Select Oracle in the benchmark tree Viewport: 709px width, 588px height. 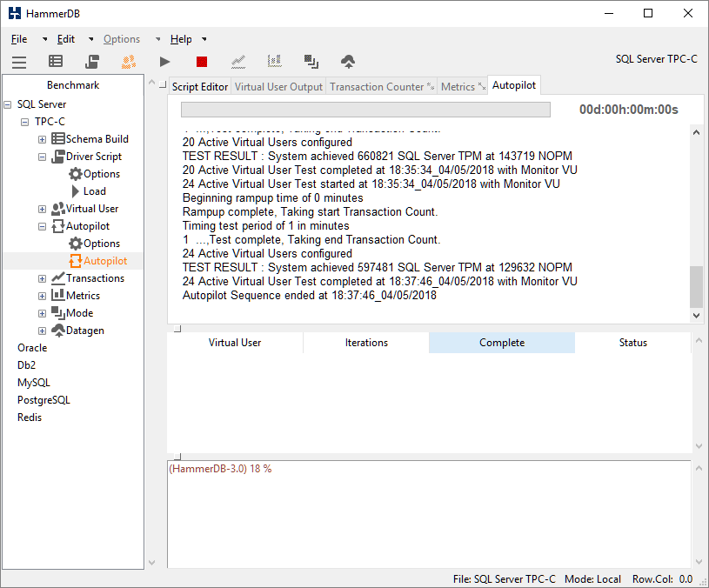pos(32,348)
